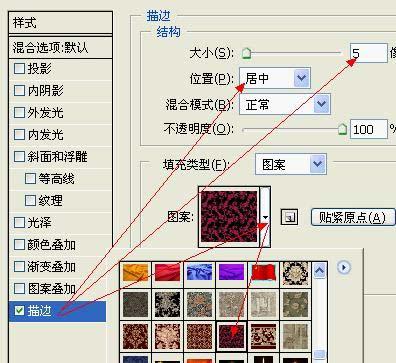The height and width of the screenshot is (363, 396).
Task: Choose the maroon and white ornamental pattern
Action: point(263,336)
